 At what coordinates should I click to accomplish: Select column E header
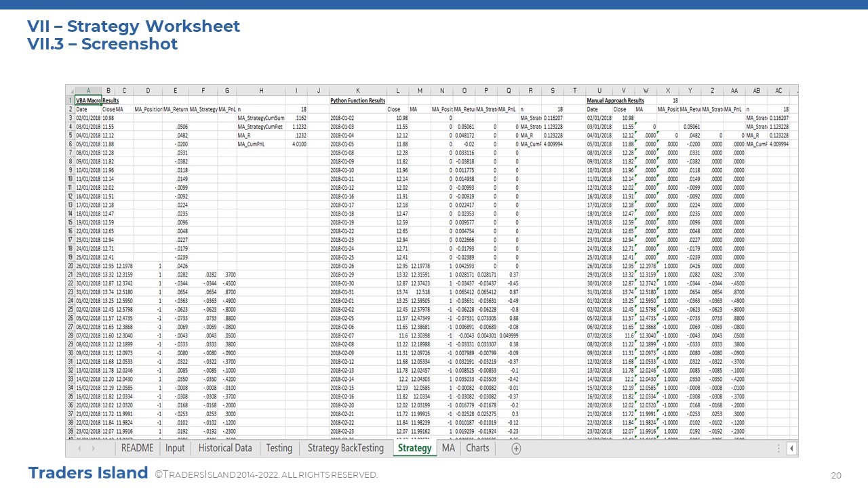tap(175, 91)
